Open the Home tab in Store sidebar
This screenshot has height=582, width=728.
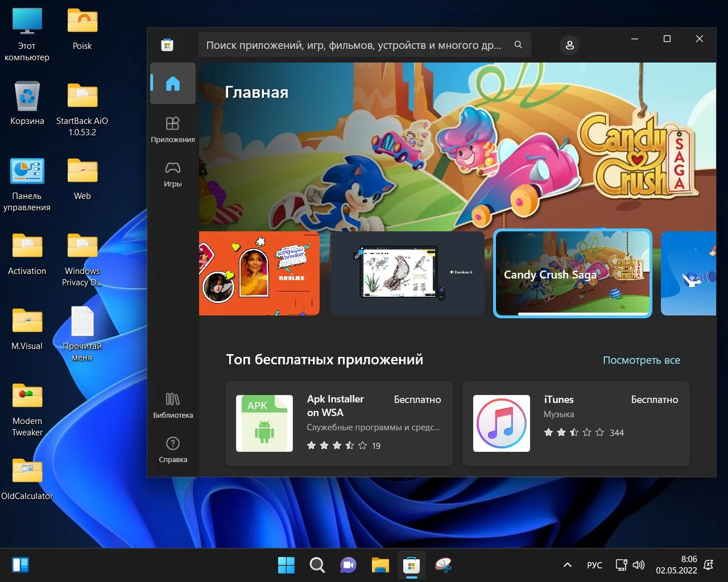point(173,84)
